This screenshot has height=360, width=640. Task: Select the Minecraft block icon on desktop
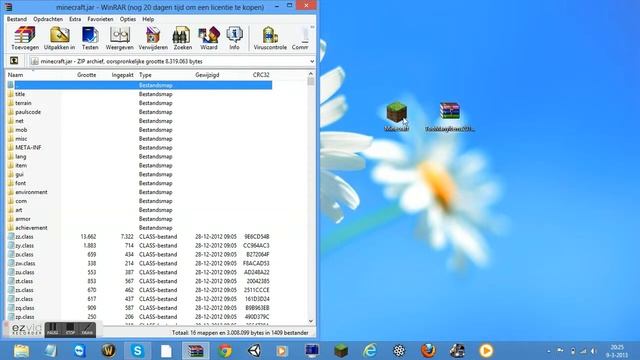[396, 112]
